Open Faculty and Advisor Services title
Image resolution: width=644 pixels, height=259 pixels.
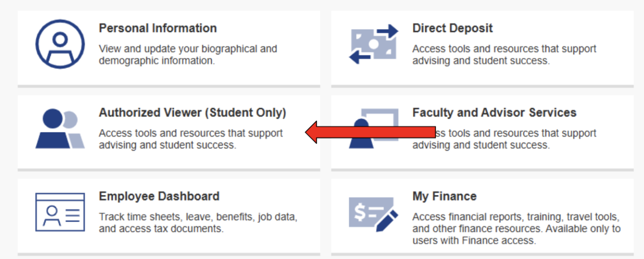494,113
